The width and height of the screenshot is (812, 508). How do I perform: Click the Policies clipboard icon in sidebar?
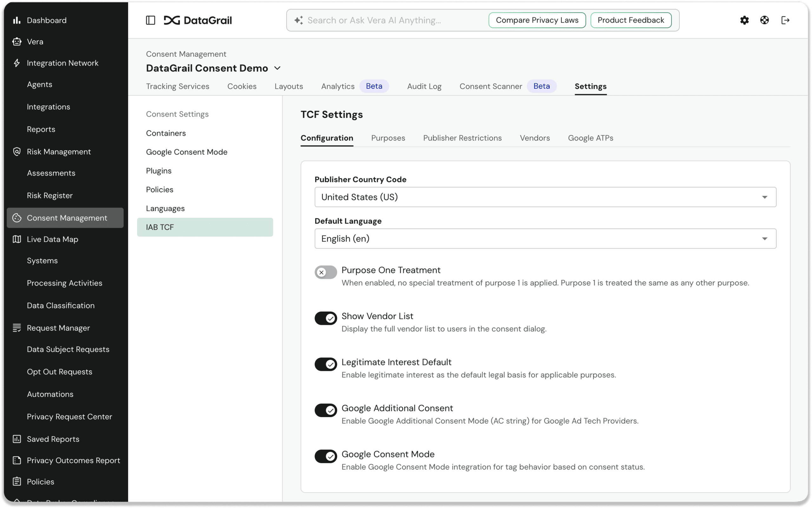click(16, 482)
